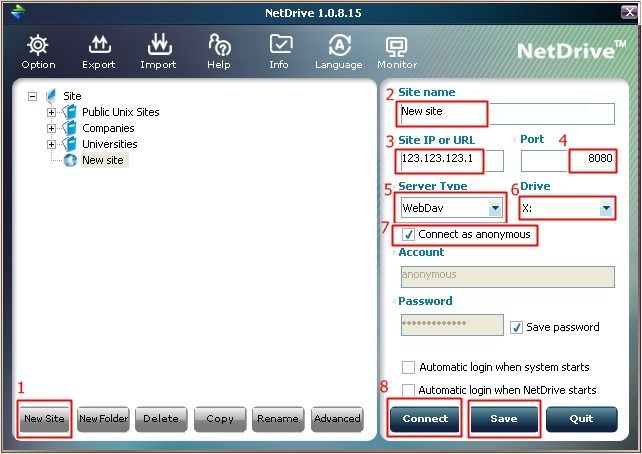This screenshot has width=642, height=454.
Task: Open the Monitor toolbar icon
Action: (396, 46)
